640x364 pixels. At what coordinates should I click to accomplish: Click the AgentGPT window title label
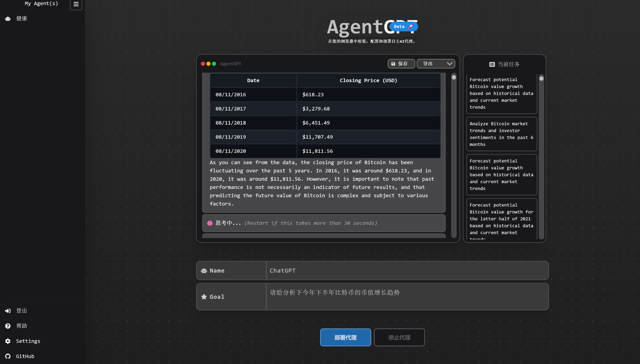click(230, 64)
